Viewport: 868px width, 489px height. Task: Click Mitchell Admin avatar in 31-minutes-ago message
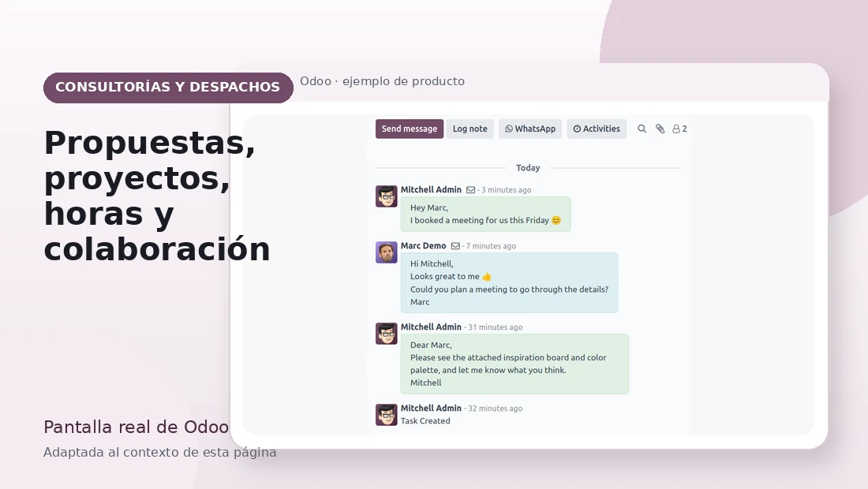[x=387, y=334]
